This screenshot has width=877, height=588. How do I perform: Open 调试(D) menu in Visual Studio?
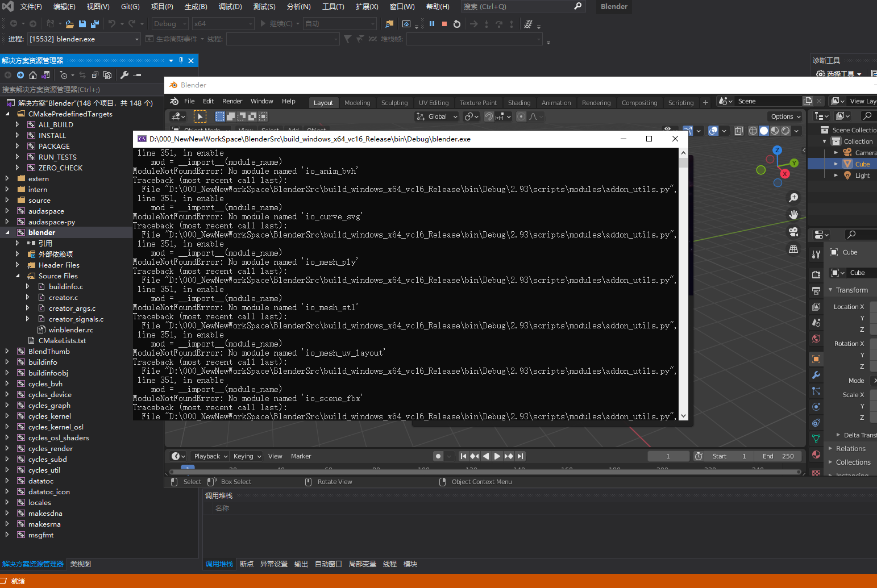(x=230, y=7)
